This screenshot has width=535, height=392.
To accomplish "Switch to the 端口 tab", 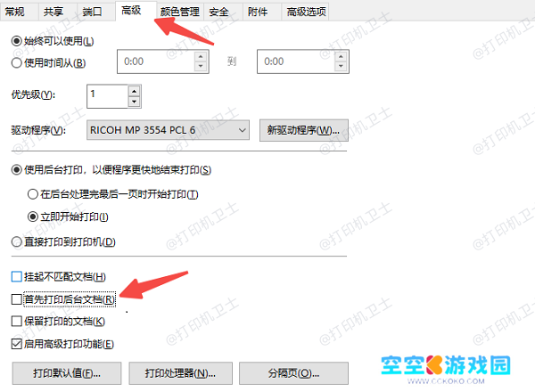I will (92, 12).
